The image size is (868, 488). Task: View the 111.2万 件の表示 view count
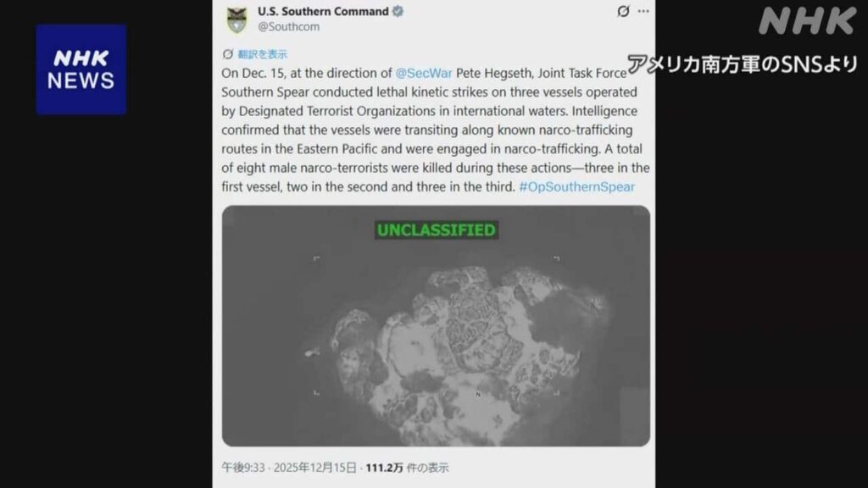(x=407, y=468)
